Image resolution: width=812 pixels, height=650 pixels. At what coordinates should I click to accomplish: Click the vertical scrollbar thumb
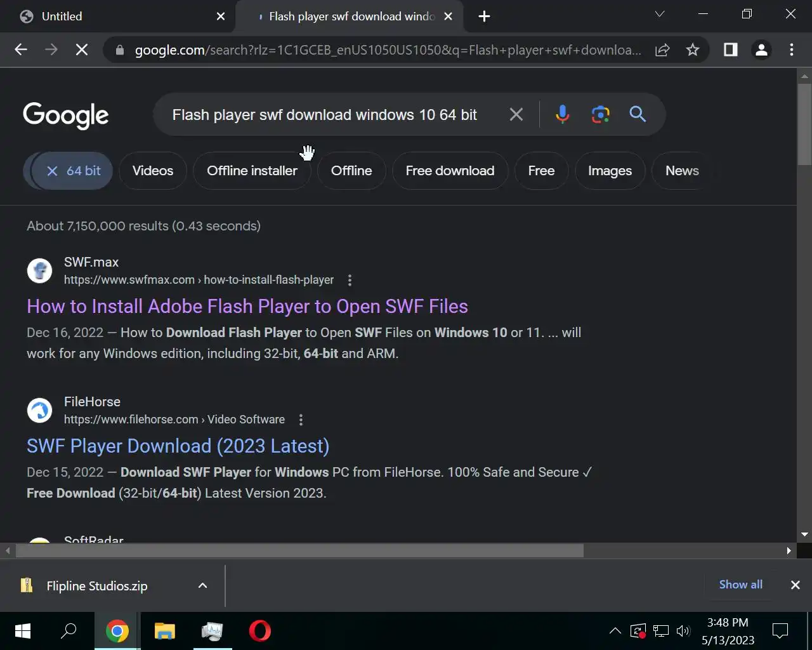click(x=804, y=124)
